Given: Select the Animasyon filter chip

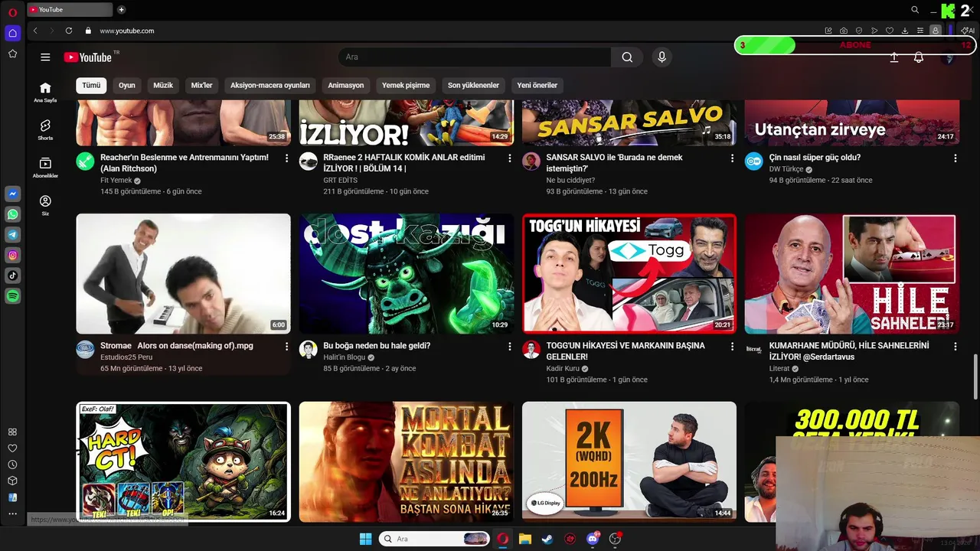Looking at the screenshot, I should (346, 85).
